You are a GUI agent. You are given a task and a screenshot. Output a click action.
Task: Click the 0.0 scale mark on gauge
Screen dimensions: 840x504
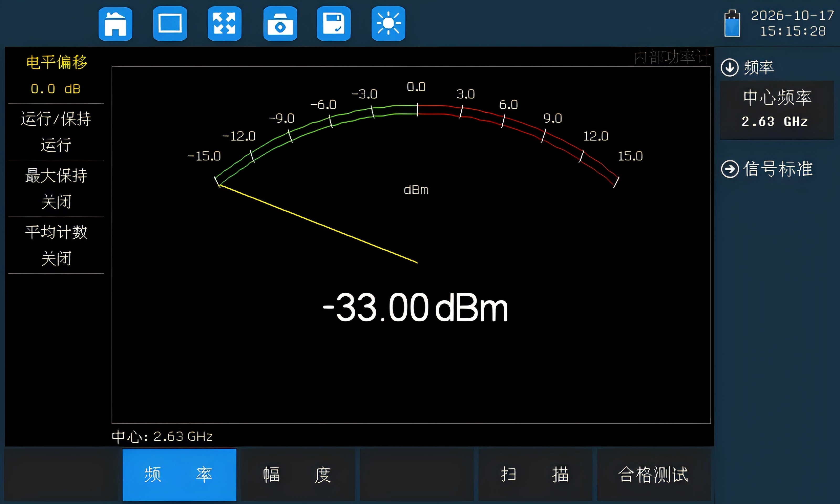416,87
